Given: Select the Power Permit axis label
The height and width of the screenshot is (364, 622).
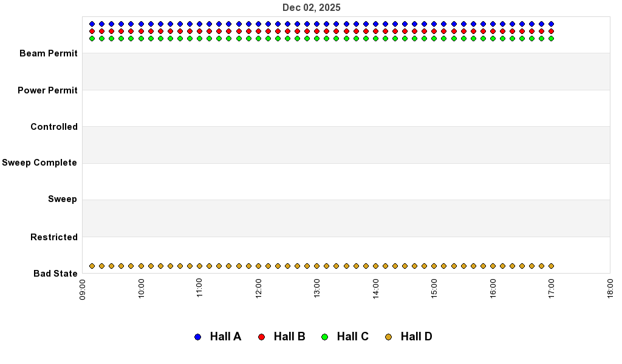Looking at the screenshot, I should pyautogui.click(x=47, y=90).
